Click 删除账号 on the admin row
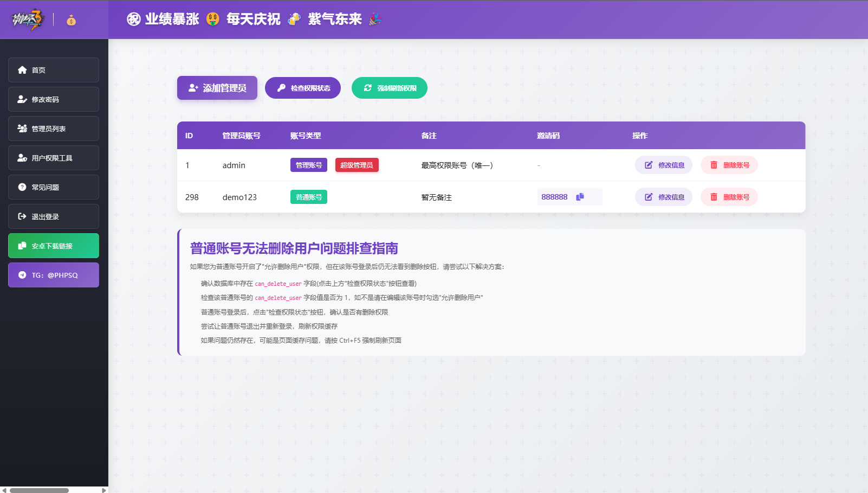The width and height of the screenshot is (868, 493). click(729, 165)
